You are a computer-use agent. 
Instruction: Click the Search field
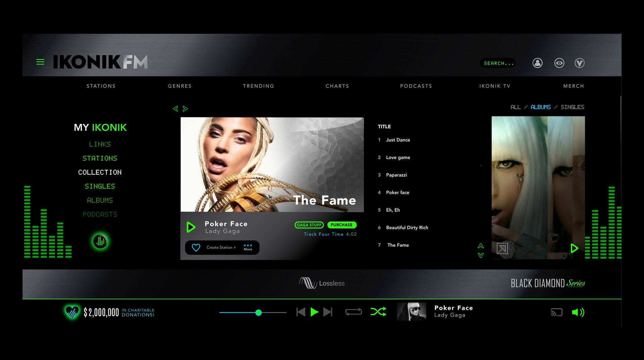498,63
